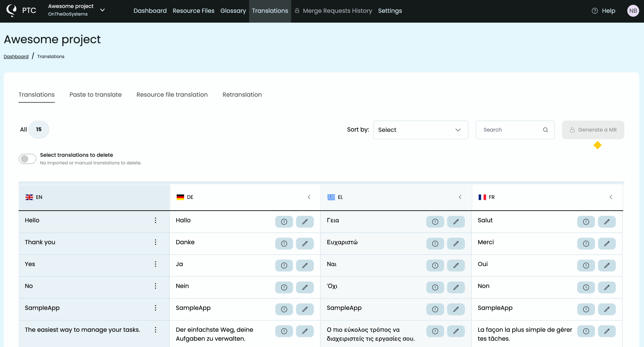Viewport: 644px width, 347px height.
Task: Collapse the EL column chevron
Action: pos(460,197)
